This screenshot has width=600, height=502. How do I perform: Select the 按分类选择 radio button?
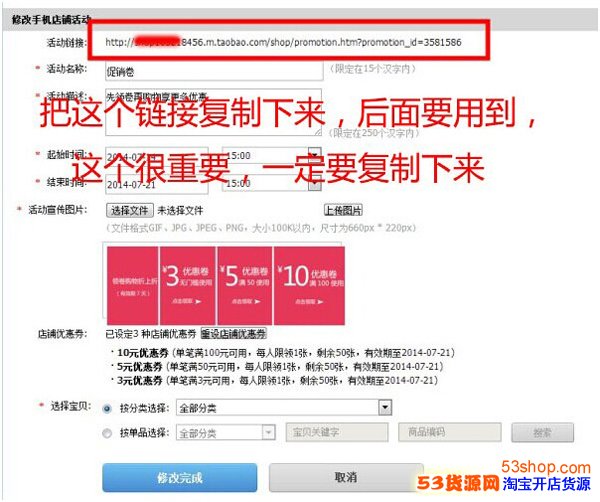[x=107, y=409]
